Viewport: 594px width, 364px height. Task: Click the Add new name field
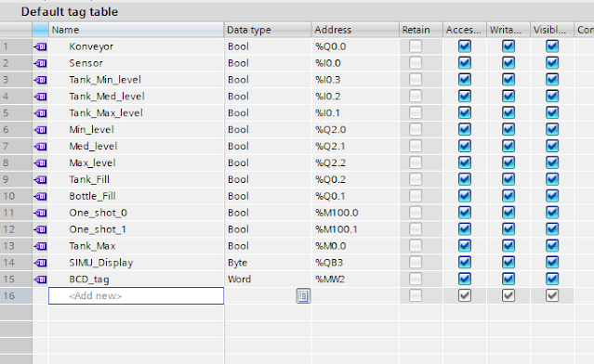pos(136,296)
